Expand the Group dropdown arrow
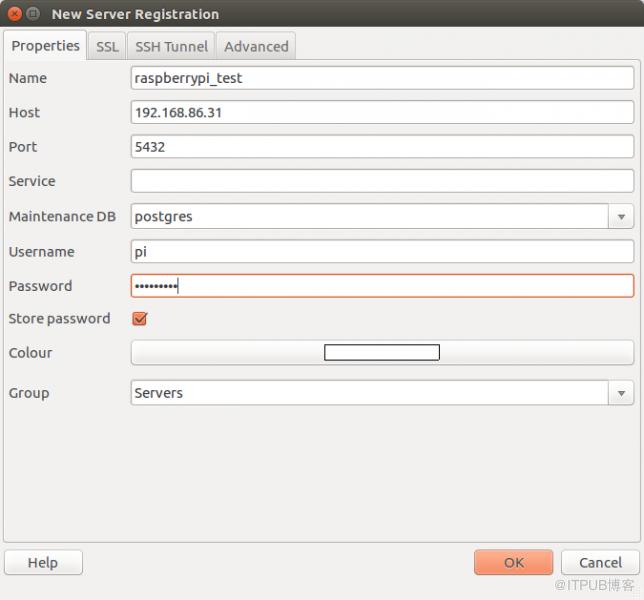This screenshot has height=600, width=644. pyautogui.click(x=621, y=393)
